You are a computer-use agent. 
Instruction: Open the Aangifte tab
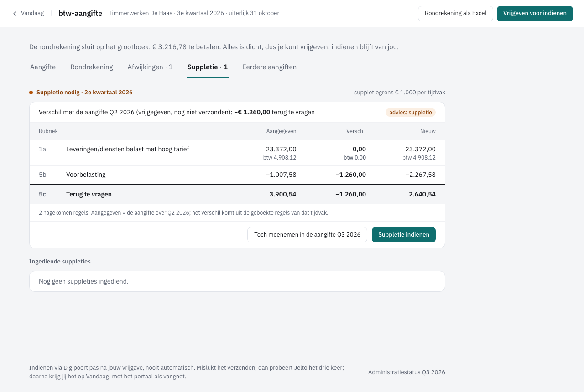tap(43, 67)
